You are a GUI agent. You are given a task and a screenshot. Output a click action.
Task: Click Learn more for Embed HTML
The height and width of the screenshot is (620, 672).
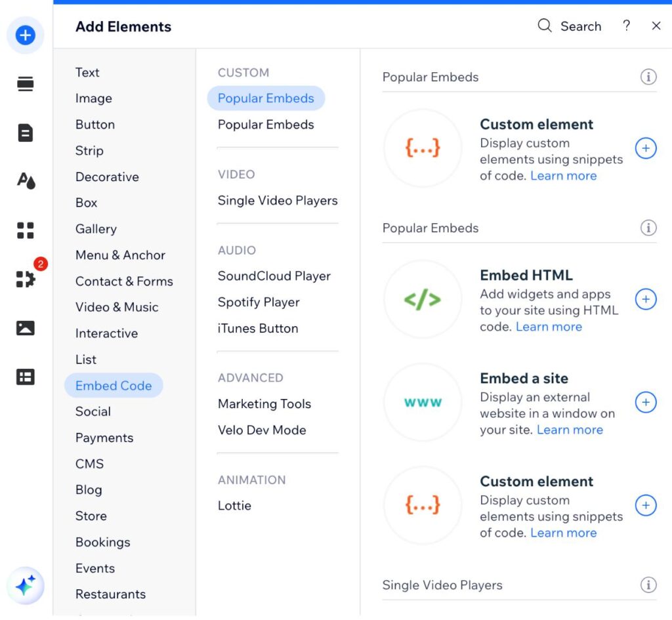(x=549, y=326)
